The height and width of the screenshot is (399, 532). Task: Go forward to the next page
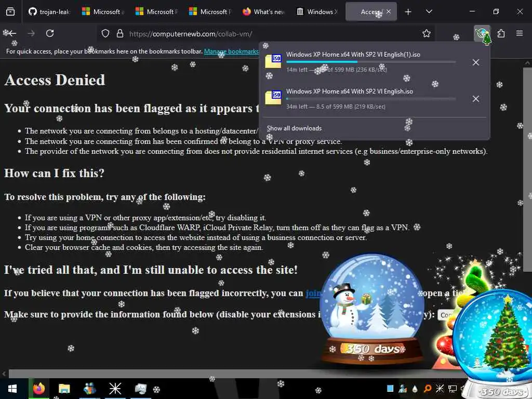(31, 33)
